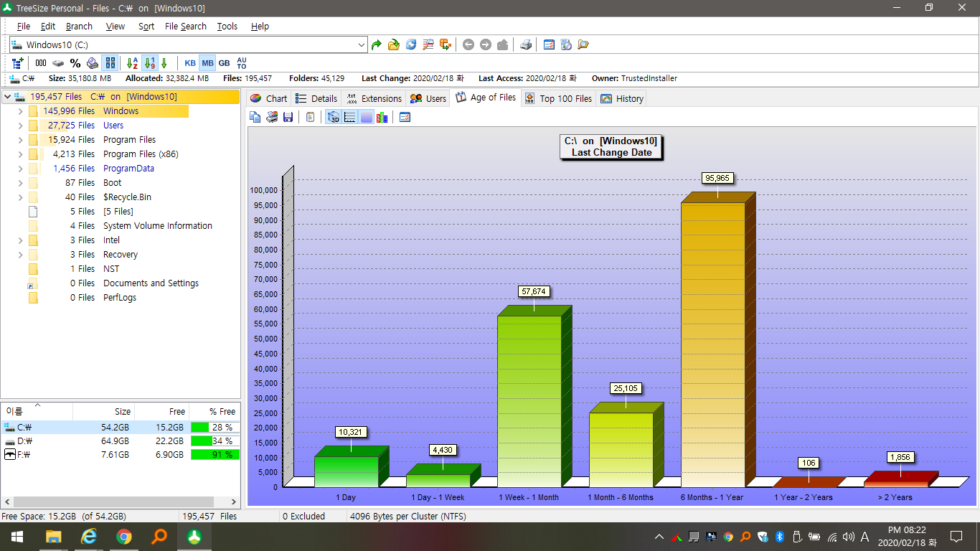
Task: Expand the ProgramData folder node
Action: point(20,169)
